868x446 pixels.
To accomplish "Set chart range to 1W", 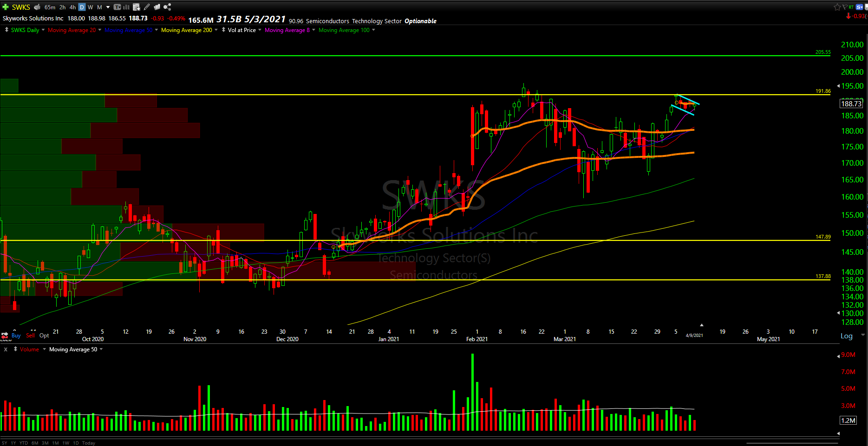I will coord(66,443).
